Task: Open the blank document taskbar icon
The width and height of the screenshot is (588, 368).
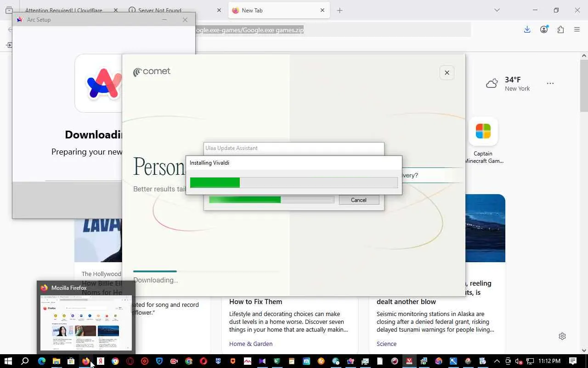Action: click(x=380, y=361)
